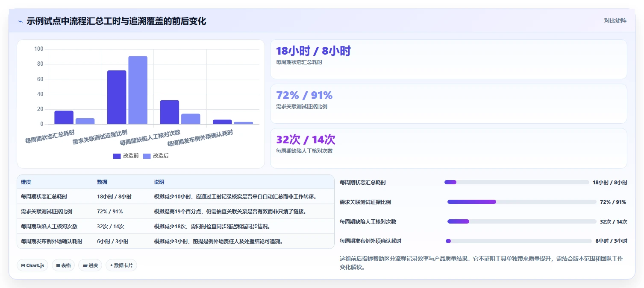This screenshot has height=288, width=644.
Task: Click table cell 每周期缺陷人工核对次数 in the 维度 column
Action: click(49, 227)
